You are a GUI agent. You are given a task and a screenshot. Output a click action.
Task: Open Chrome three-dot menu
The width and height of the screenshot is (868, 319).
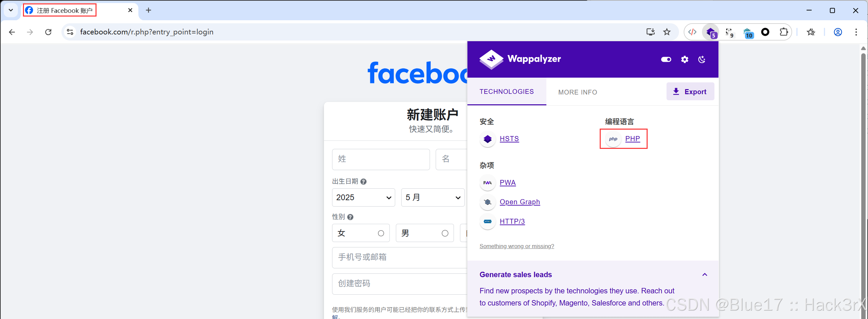click(856, 32)
